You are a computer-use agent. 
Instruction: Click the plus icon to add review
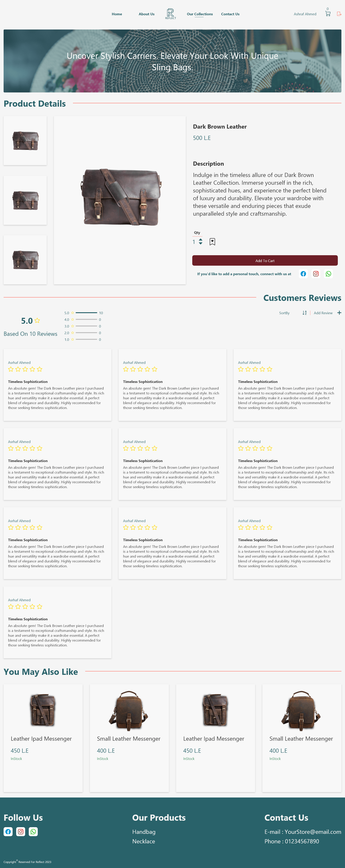339,313
